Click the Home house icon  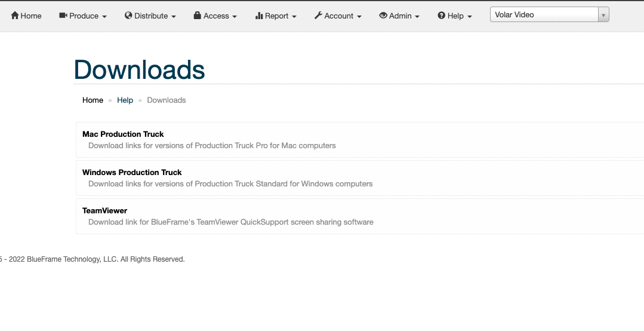[x=15, y=16]
